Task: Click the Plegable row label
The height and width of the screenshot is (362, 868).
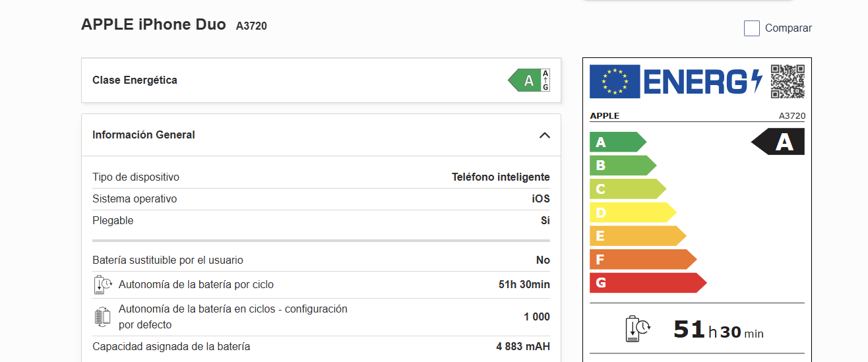Action: (x=113, y=221)
